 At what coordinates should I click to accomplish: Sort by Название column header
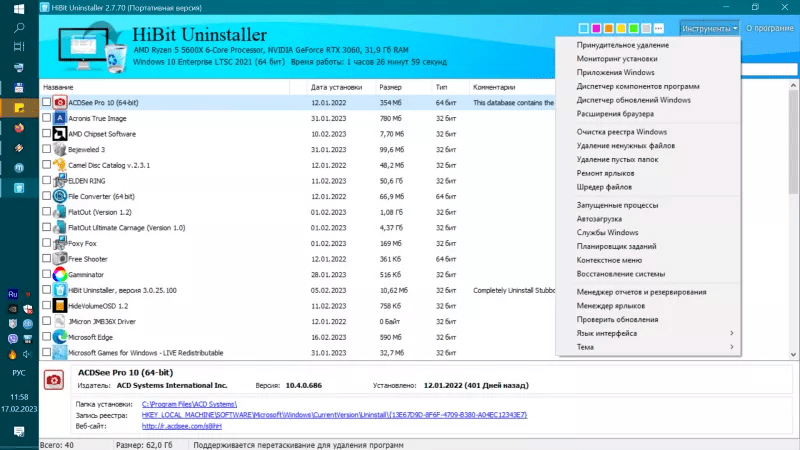(x=164, y=87)
